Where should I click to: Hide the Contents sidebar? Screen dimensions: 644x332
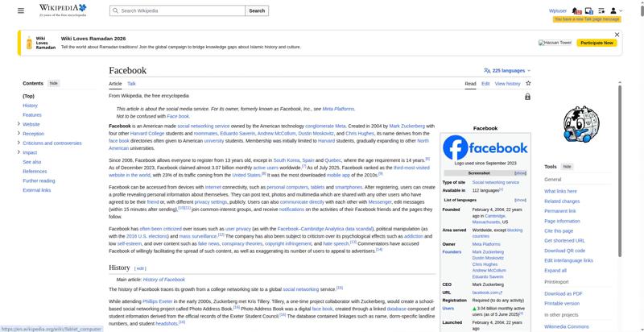coord(53,83)
